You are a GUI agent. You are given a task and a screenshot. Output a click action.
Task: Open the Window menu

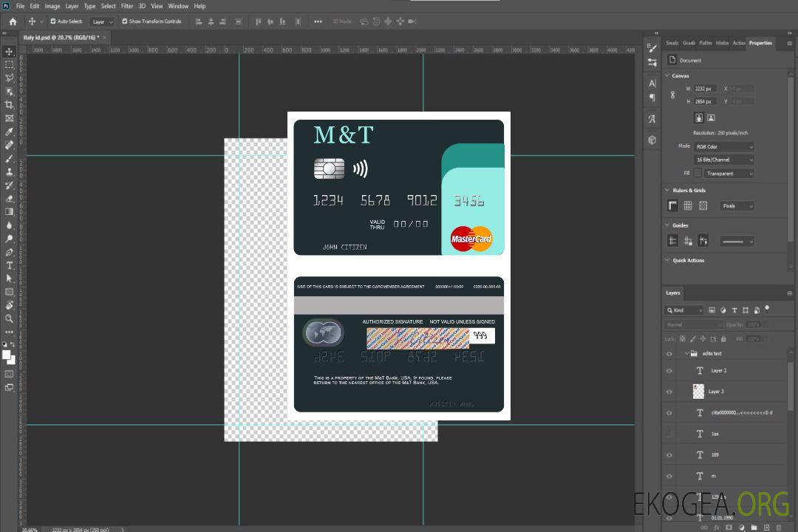point(178,6)
